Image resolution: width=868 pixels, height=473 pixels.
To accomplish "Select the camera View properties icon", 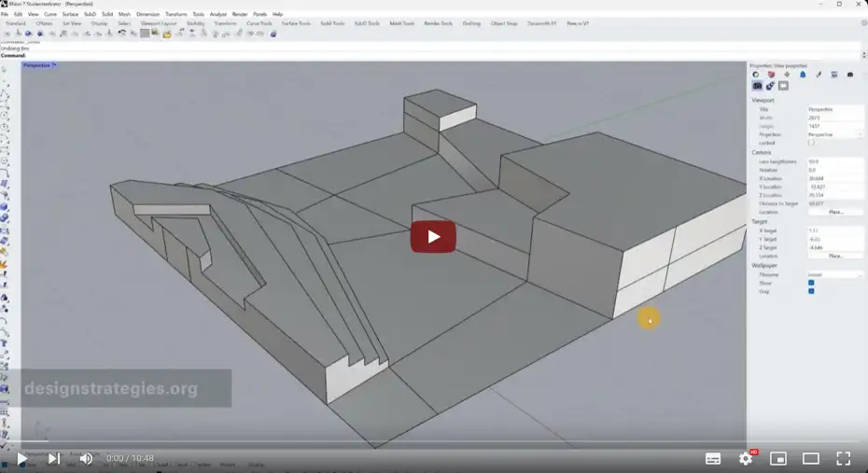I will [757, 86].
